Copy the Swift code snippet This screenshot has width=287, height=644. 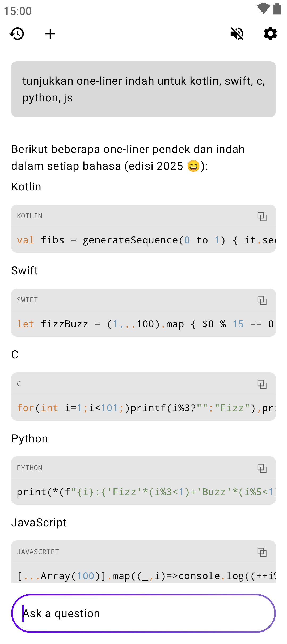tap(262, 300)
